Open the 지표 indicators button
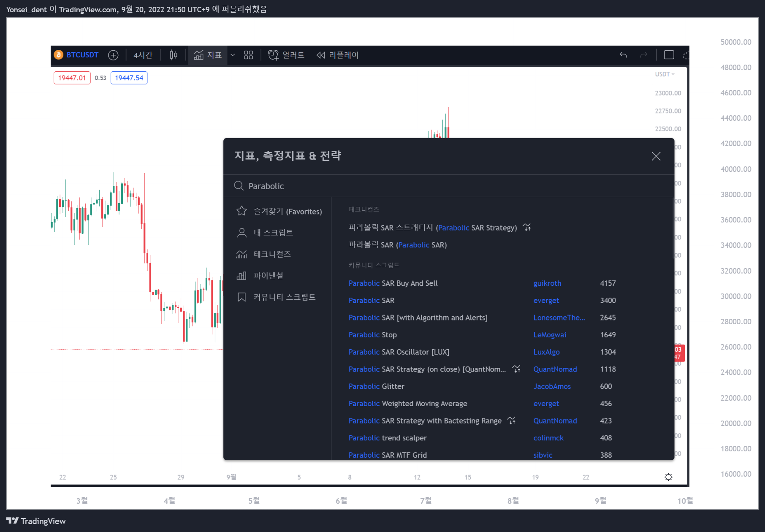Viewport: 765px width, 532px height. tap(208, 55)
